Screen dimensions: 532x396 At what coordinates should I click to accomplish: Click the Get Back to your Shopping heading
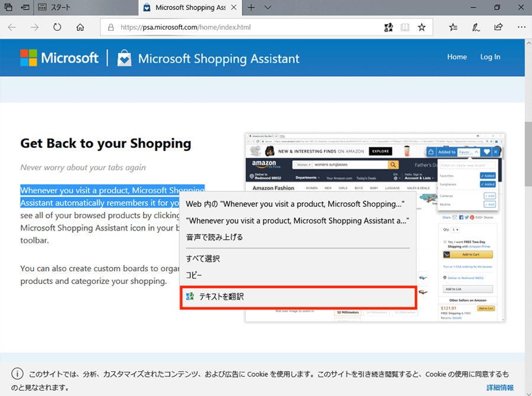106,143
